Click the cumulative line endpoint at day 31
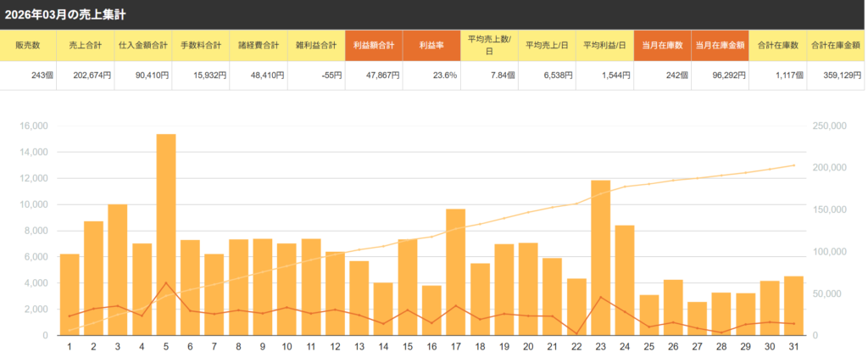 click(x=793, y=165)
